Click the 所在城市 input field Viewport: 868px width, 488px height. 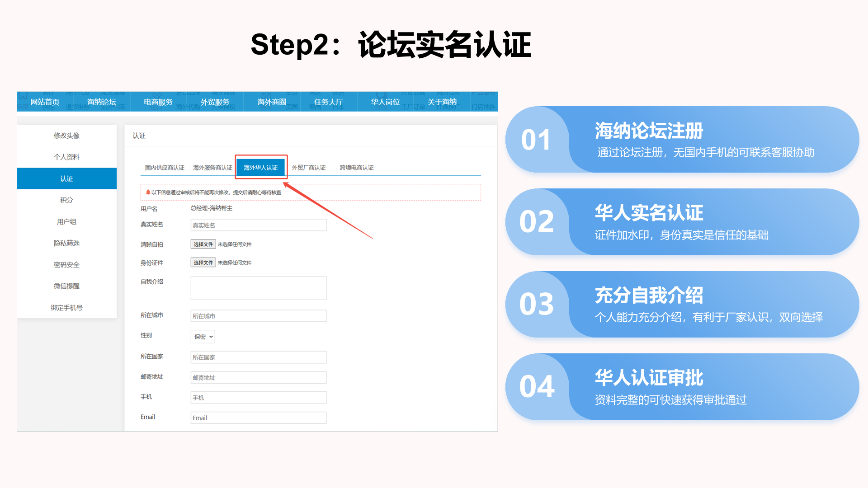point(258,316)
